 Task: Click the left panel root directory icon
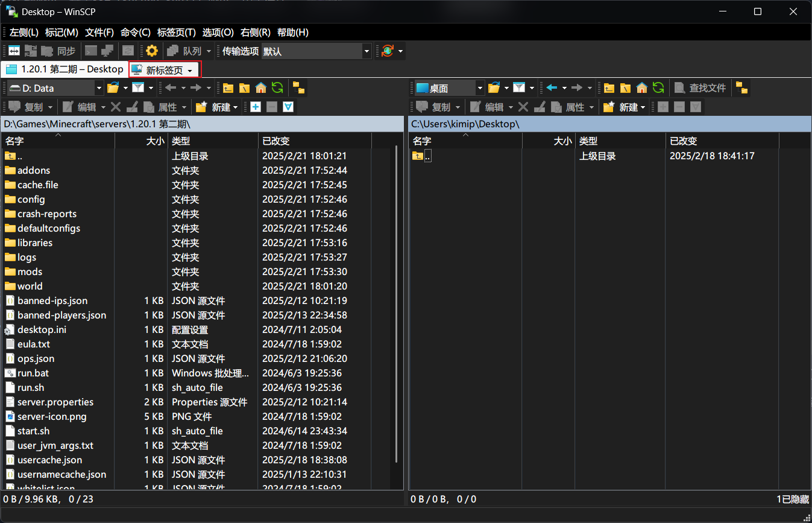point(244,88)
